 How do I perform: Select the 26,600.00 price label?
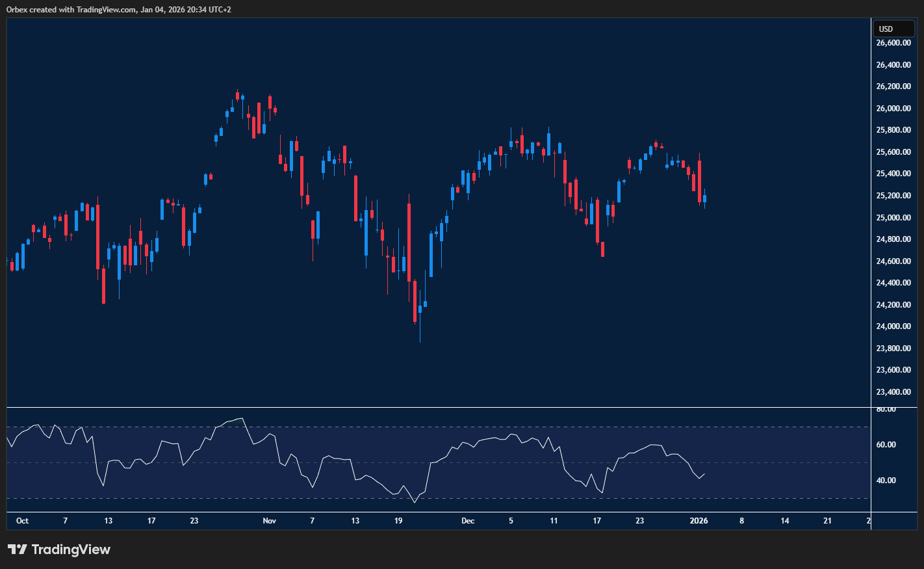893,42
